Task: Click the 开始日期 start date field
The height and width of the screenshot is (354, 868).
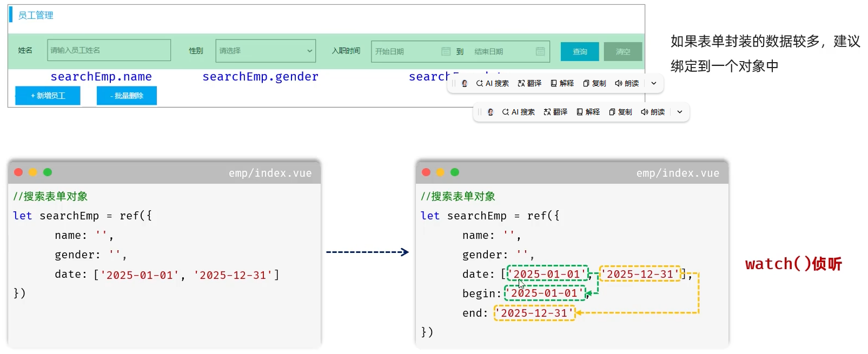Action: [406, 51]
